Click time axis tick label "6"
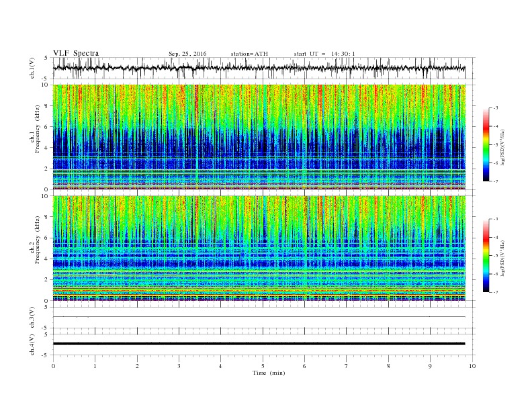This screenshot has height=411, width=532. coord(304,366)
